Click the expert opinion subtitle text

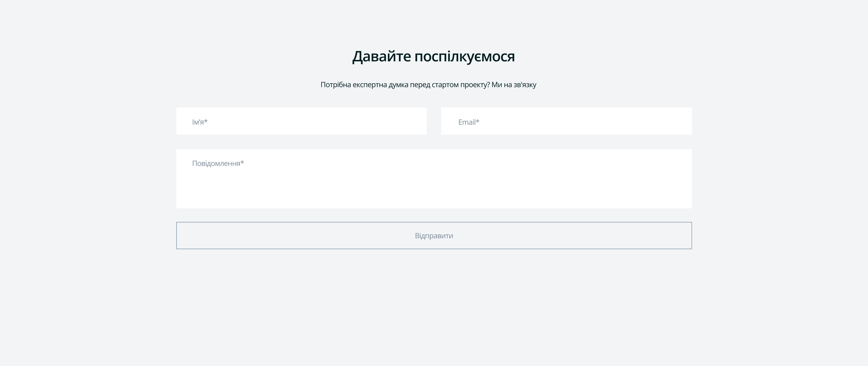tap(429, 85)
